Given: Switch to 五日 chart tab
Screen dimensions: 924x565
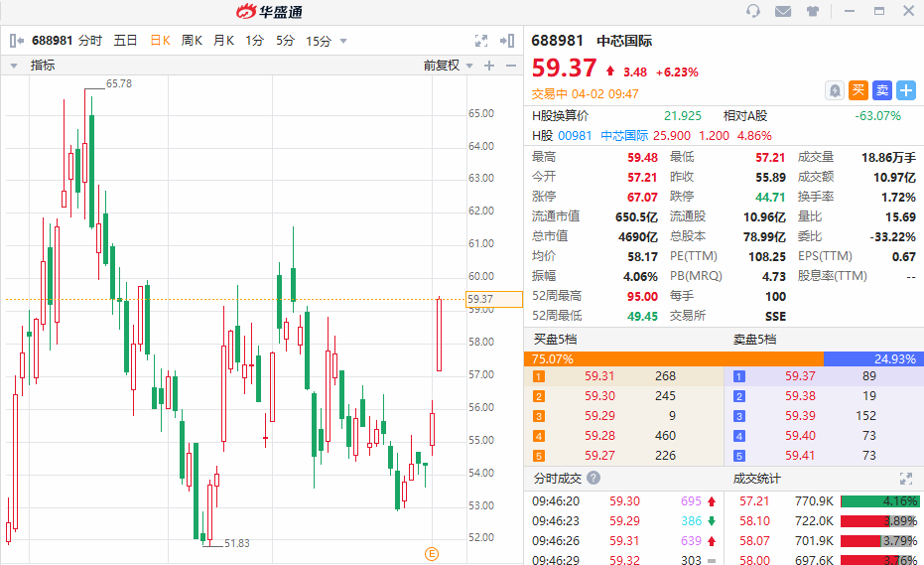Looking at the screenshot, I should pyautogui.click(x=125, y=41).
